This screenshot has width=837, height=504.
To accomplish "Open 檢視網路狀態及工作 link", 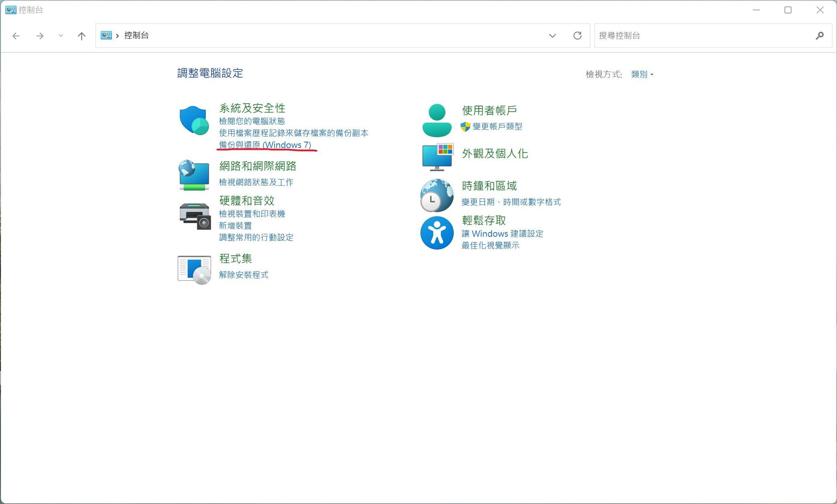I will pyautogui.click(x=256, y=182).
